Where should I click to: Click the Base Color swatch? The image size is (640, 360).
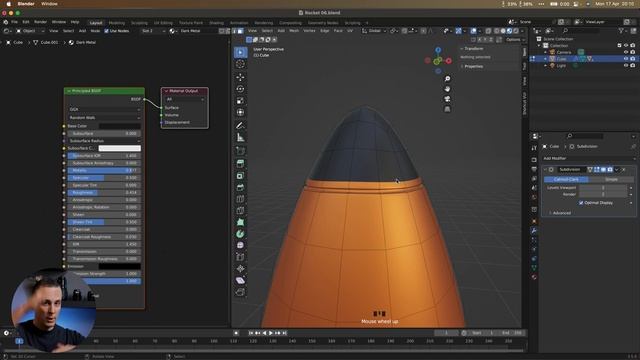[x=120, y=126]
